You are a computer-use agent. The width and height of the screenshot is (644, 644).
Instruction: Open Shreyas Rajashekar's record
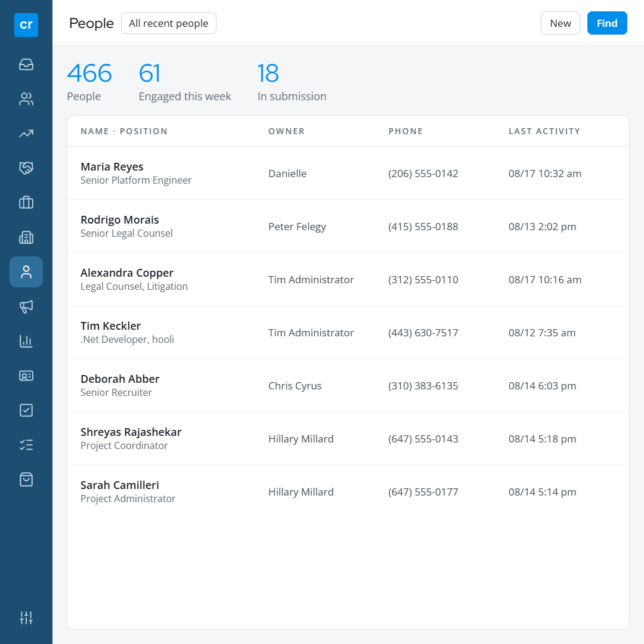click(131, 432)
